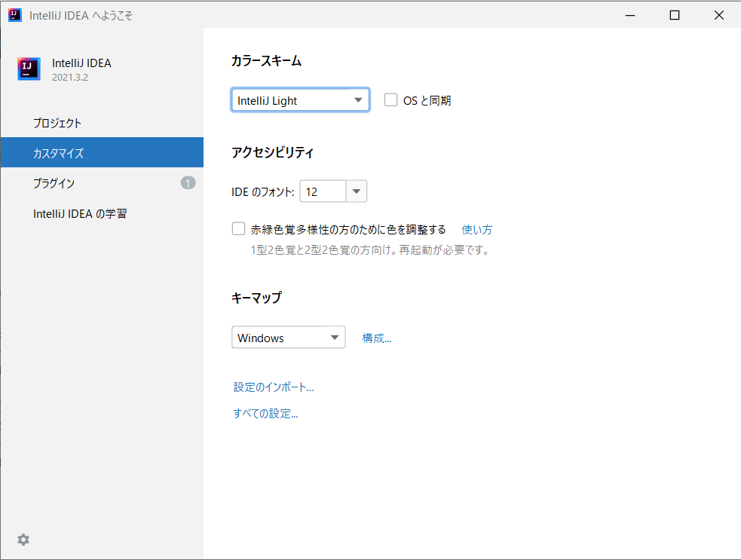The height and width of the screenshot is (560, 741).
Task: Enable the OS と同期 checkbox
Action: click(390, 99)
